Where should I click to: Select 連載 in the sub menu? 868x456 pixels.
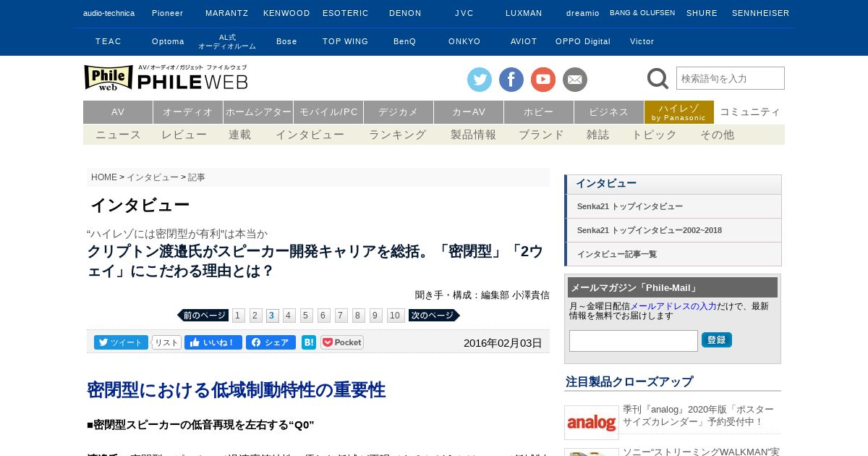click(x=240, y=135)
